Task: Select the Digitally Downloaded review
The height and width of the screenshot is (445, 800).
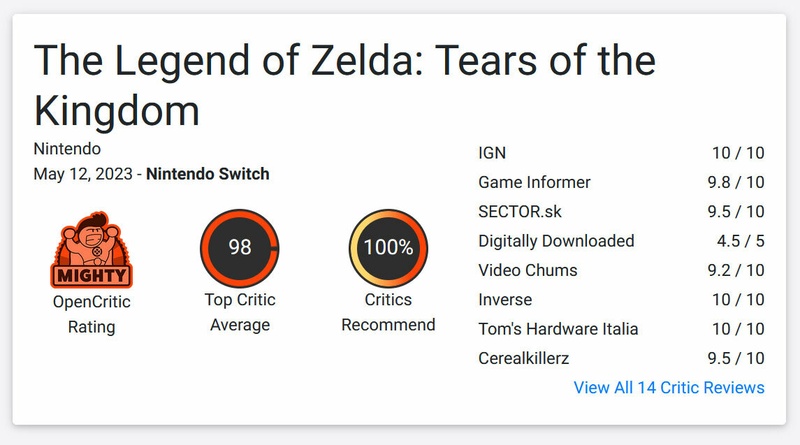Action: [x=556, y=241]
